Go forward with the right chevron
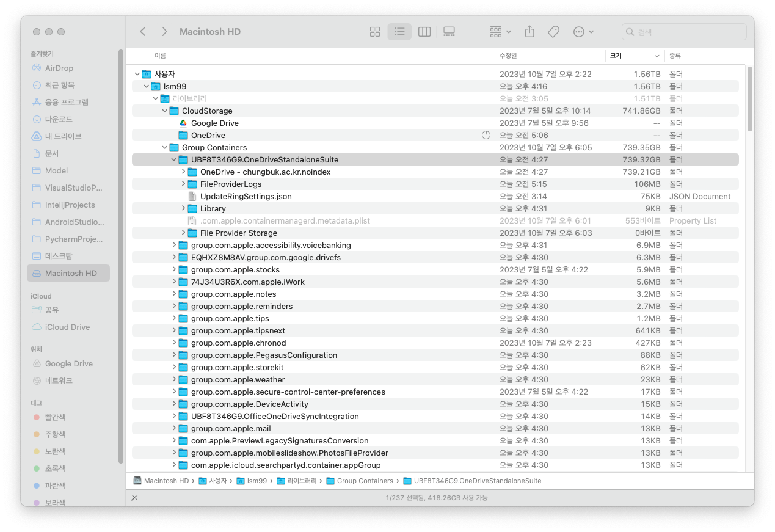775x532 pixels. [x=164, y=32]
